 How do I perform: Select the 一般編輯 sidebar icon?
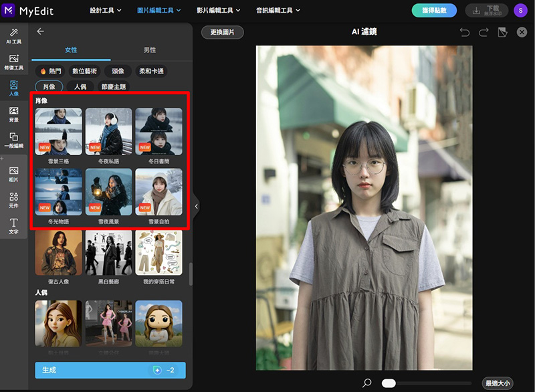pos(13,140)
